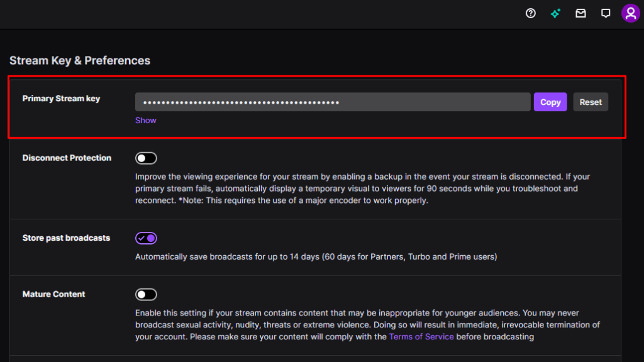The height and width of the screenshot is (362, 644).
Task: Show the hidden stream key
Action: [145, 120]
